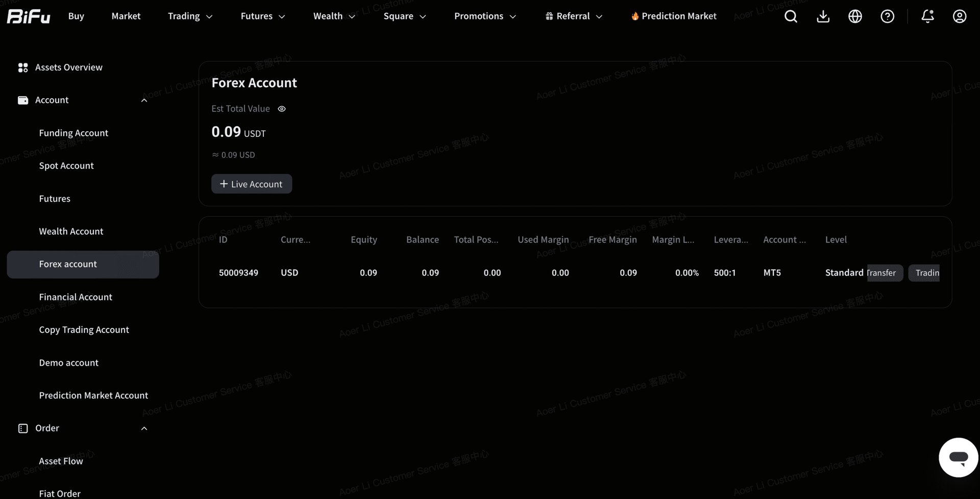Open the Market menu item
Screen dimensions: 980x499
coord(126,16)
